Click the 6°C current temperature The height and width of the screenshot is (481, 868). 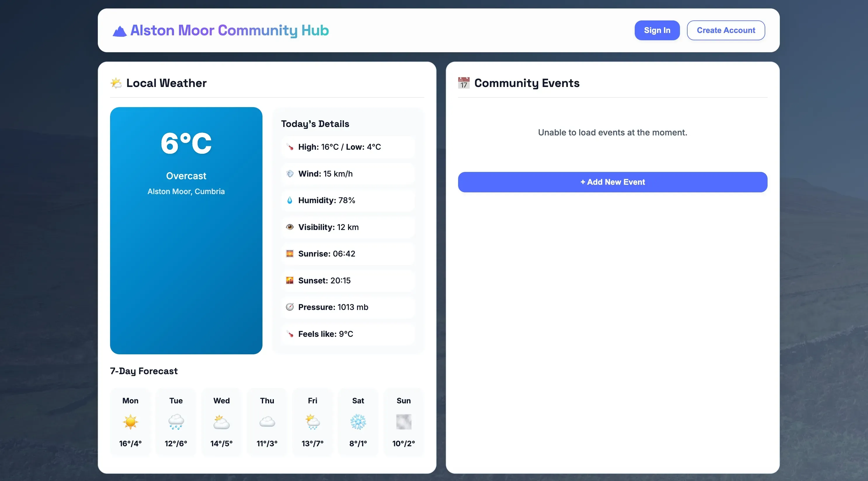186,143
